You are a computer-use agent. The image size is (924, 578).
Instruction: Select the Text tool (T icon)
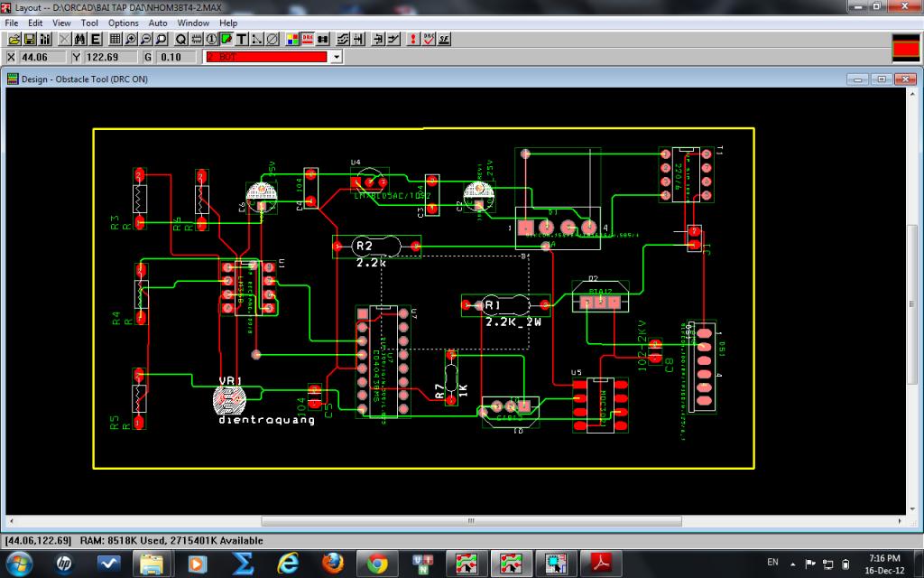[242, 40]
